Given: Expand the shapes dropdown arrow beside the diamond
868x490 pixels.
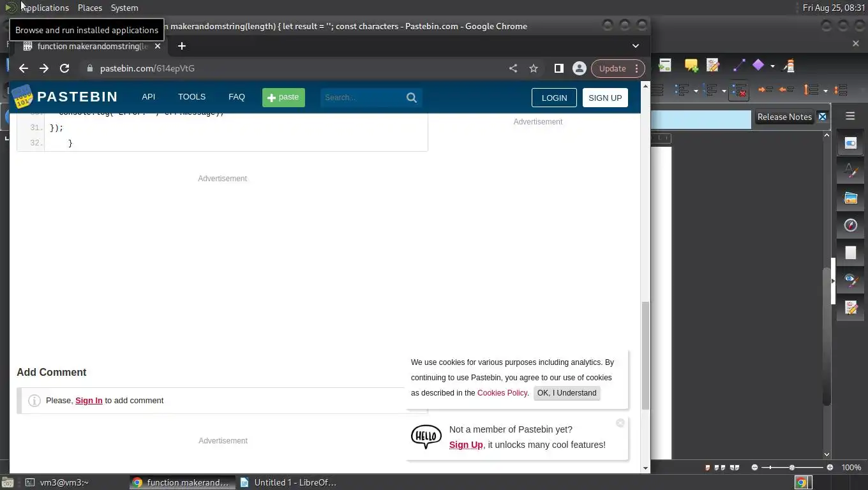Looking at the screenshot, I should pos(772,66).
